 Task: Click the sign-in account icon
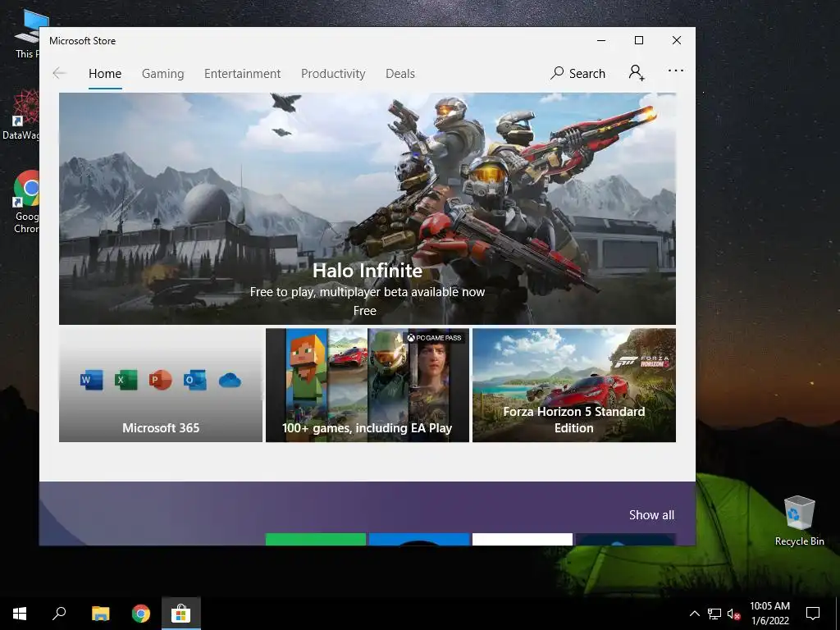(x=637, y=73)
